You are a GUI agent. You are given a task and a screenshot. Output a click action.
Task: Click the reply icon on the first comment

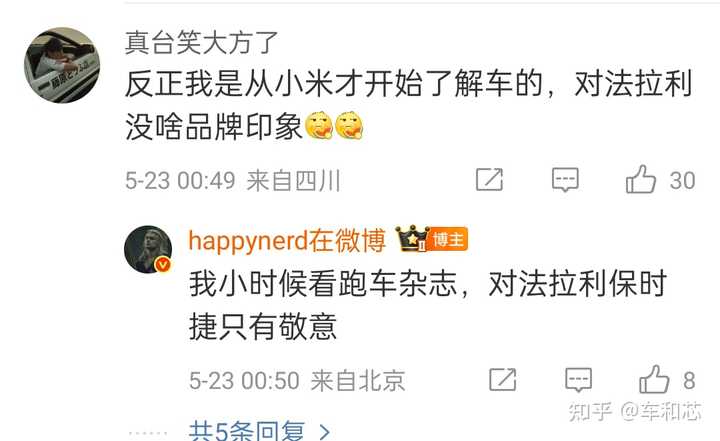565,180
